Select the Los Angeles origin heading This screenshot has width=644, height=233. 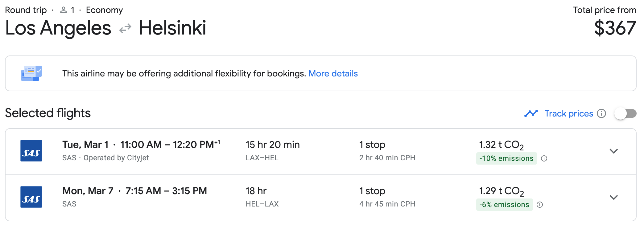[58, 28]
